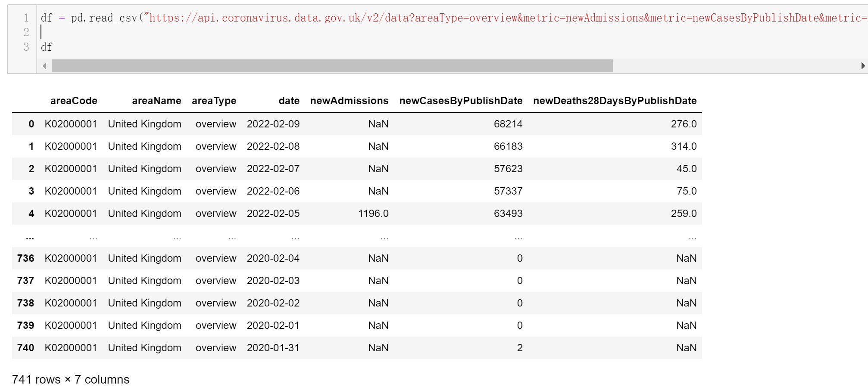Click the areaName column header
This screenshot has width=868, height=390.
click(x=156, y=101)
